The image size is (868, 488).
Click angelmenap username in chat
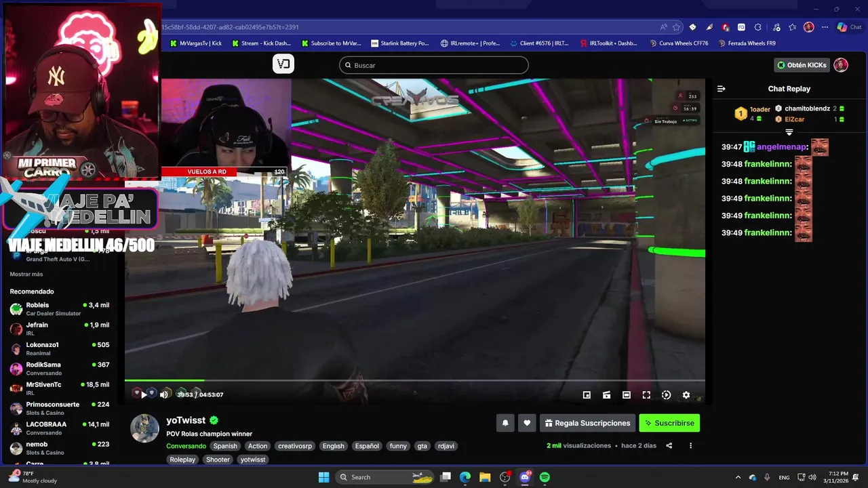click(783, 147)
